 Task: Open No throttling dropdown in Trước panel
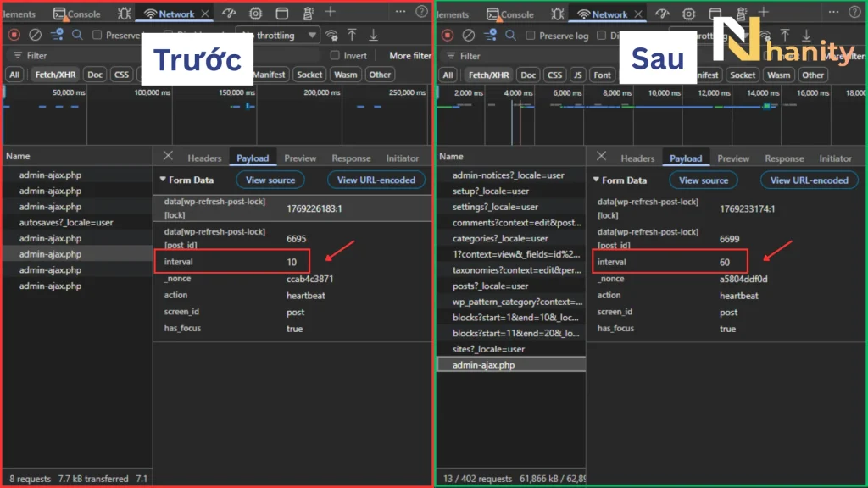(x=277, y=36)
